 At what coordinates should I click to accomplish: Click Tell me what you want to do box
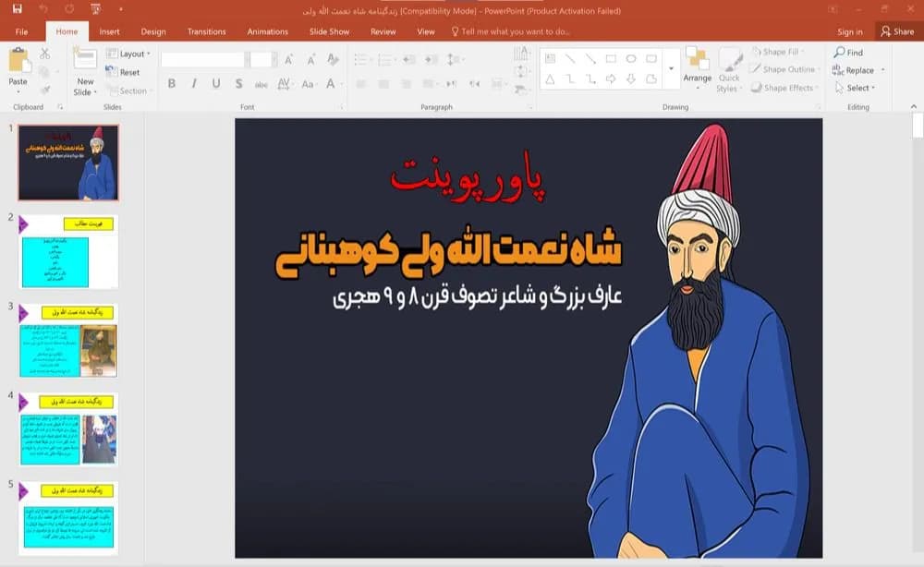pyautogui.click(x=510, y=31)
